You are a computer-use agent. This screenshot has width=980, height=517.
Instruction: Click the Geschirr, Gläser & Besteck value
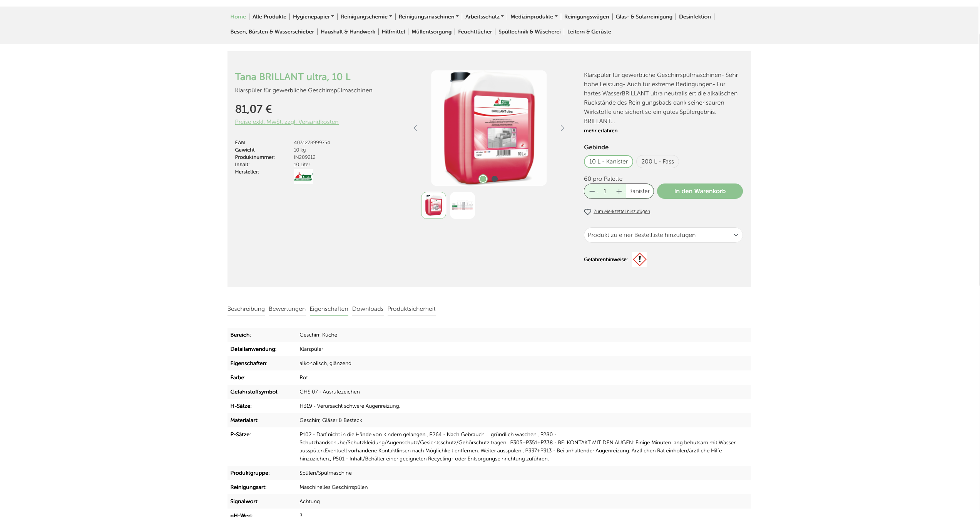click(x=331, y=420)
